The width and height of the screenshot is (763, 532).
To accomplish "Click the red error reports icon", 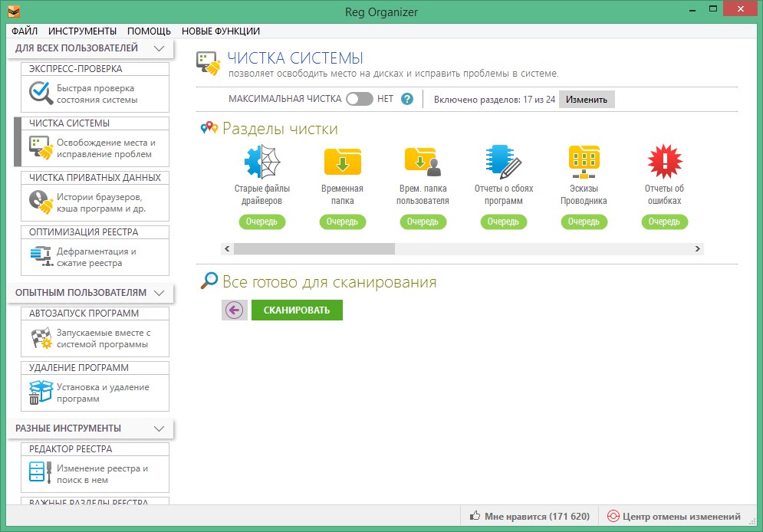I will pyautogui.click(x=664, y=161).
